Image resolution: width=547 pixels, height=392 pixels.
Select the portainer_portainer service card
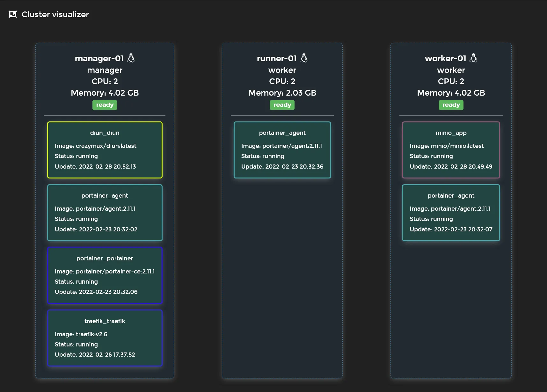pyautogui.click(x=105, y=275)
